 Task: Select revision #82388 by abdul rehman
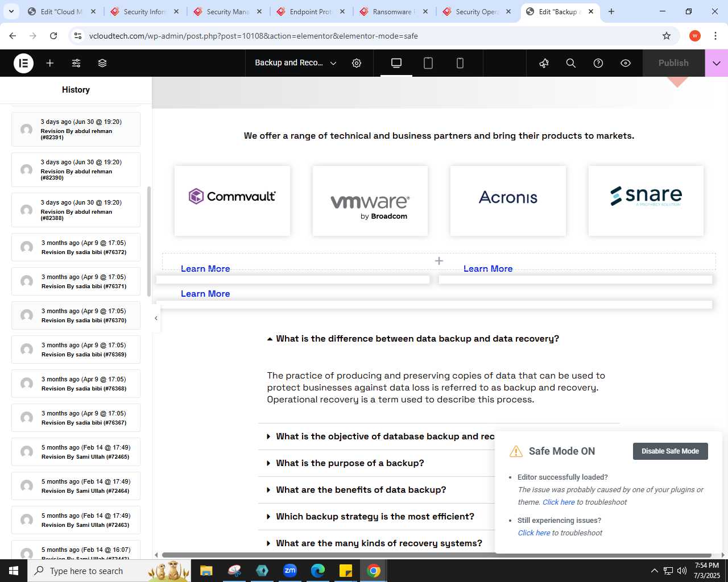[76, 210]
